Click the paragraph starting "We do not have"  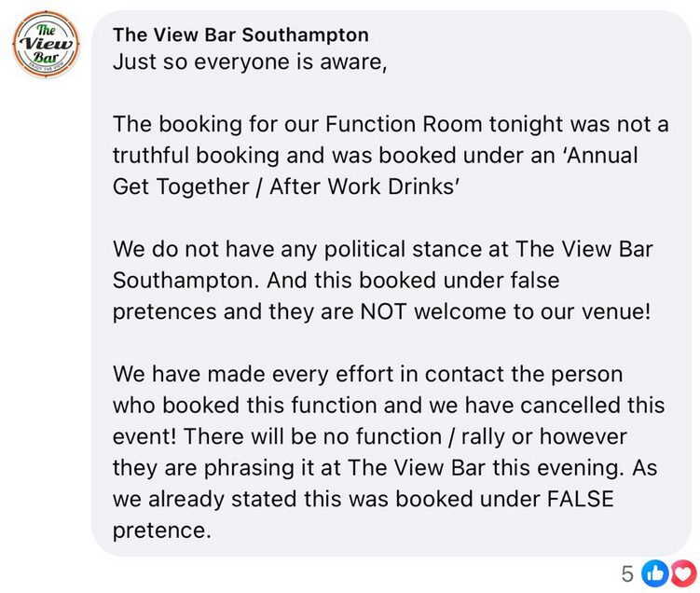click(380, 281)
